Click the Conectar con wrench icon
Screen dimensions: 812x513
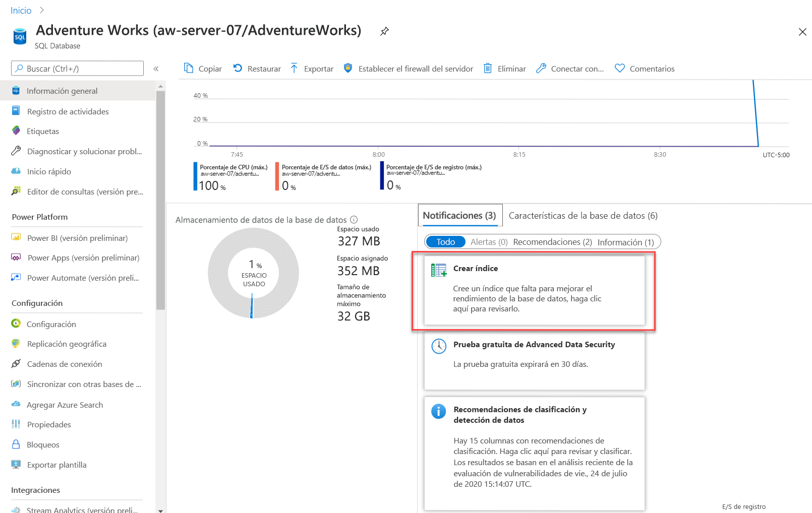tap(541, 68)
